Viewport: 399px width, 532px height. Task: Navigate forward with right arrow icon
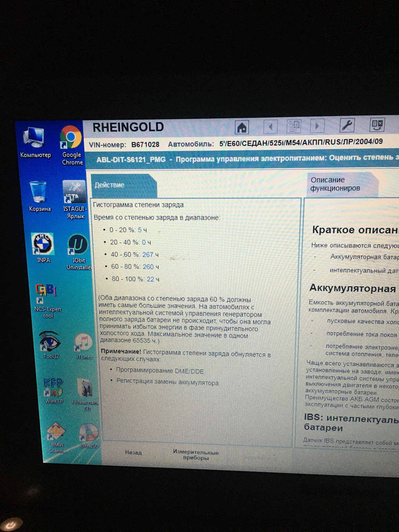point(317,126)
